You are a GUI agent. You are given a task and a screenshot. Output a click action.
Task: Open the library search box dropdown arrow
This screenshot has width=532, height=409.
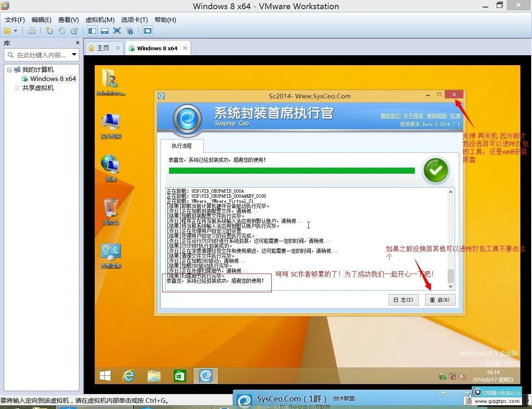[x=74, y=54]
